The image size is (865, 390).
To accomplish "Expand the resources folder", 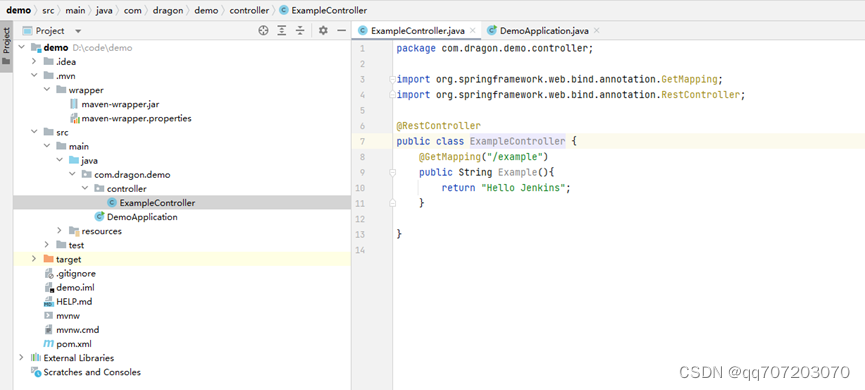I will [60, 231].
